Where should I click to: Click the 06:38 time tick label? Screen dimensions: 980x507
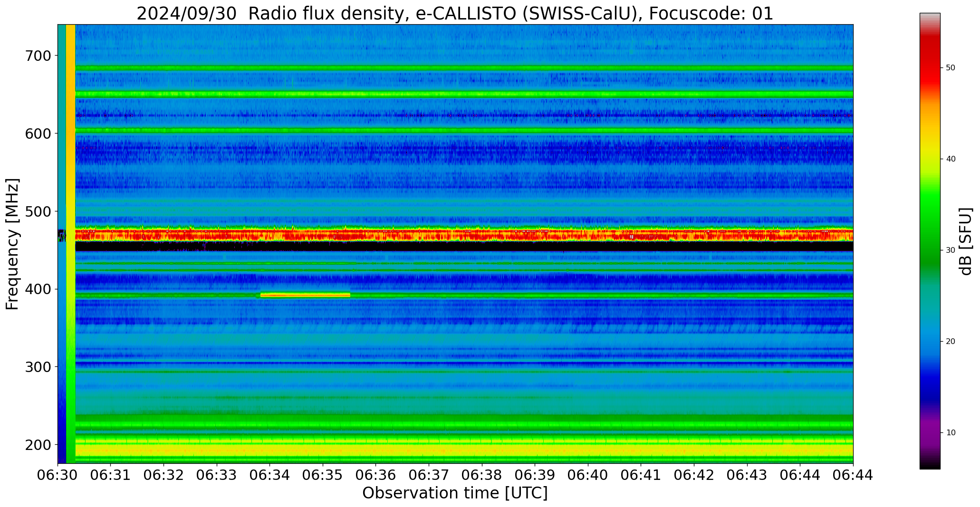[x=482, y=475]
